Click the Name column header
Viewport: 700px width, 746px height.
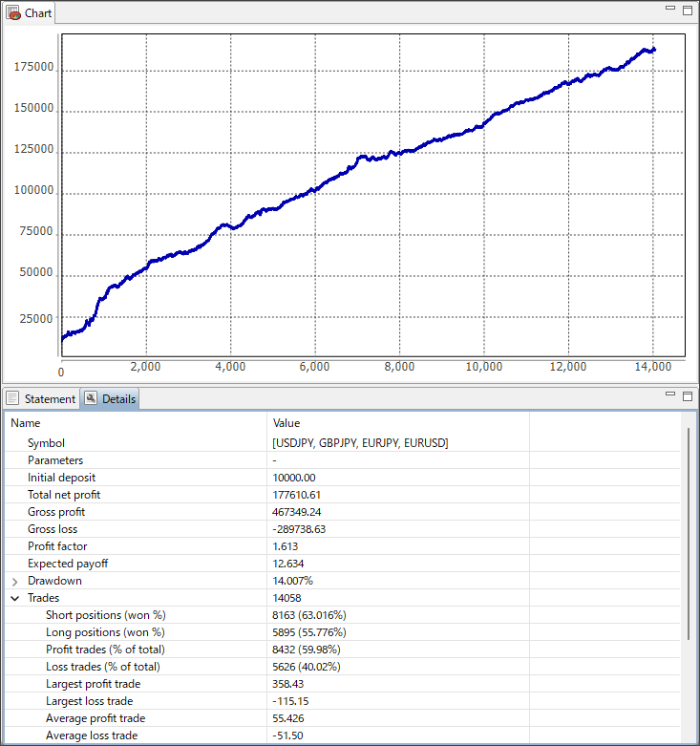136,423
